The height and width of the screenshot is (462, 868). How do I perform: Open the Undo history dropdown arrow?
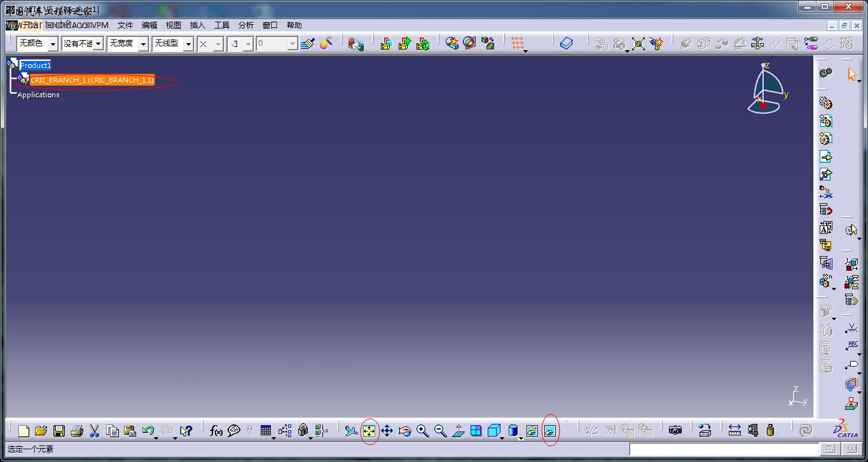point(156,438)
